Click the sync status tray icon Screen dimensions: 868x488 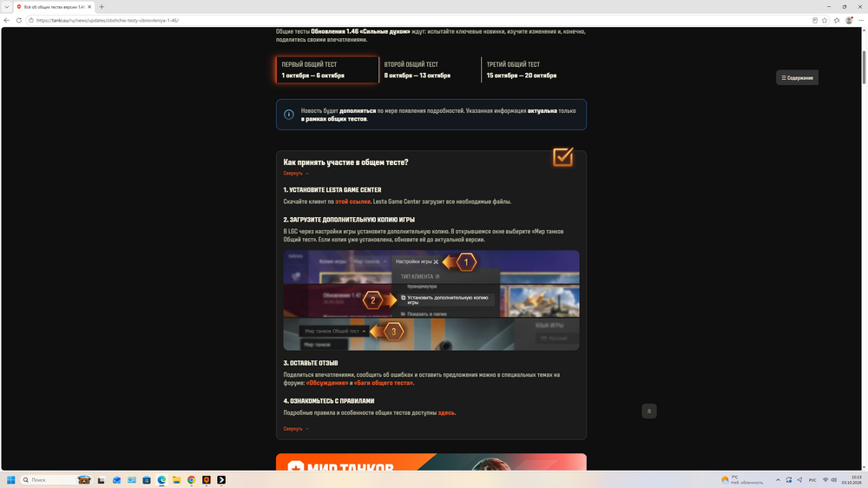(x=789, y=480)
